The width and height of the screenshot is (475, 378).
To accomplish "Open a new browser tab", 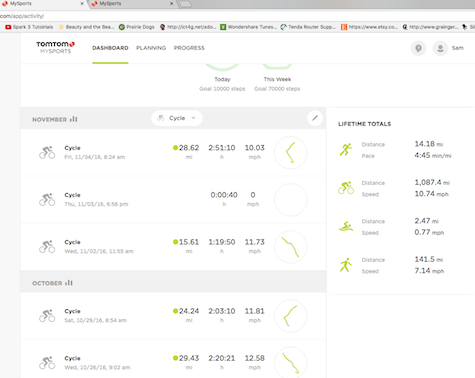I will point(185,4).
